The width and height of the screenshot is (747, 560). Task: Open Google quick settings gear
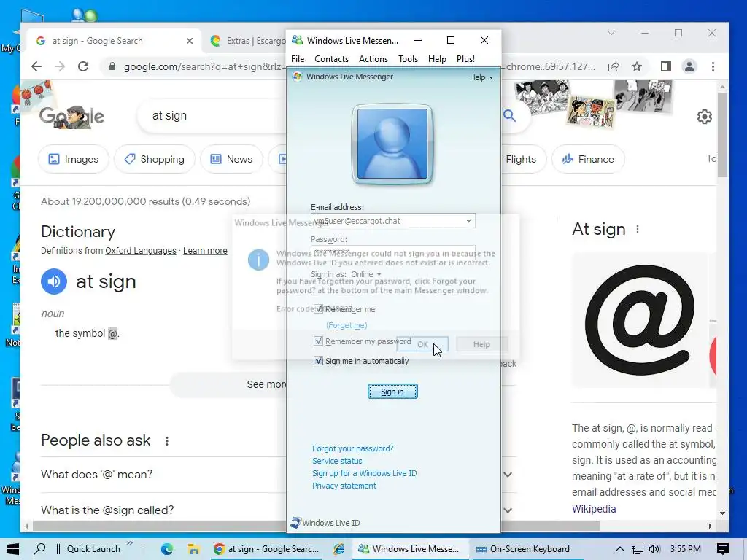pyautogui.click(x=705, y=117)
